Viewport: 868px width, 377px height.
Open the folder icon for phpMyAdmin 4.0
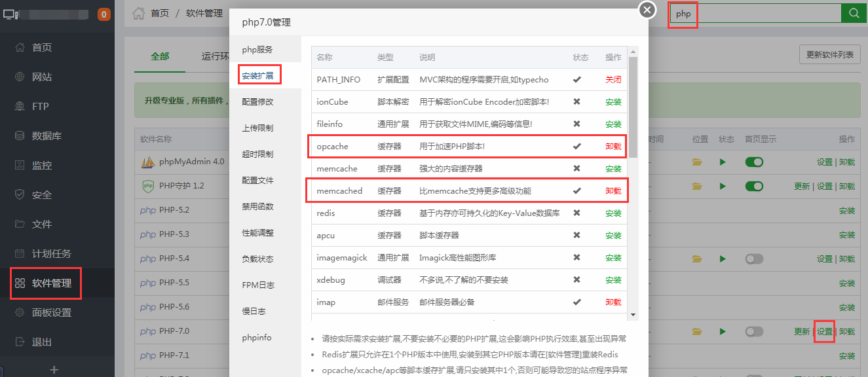tap(697, 162)
